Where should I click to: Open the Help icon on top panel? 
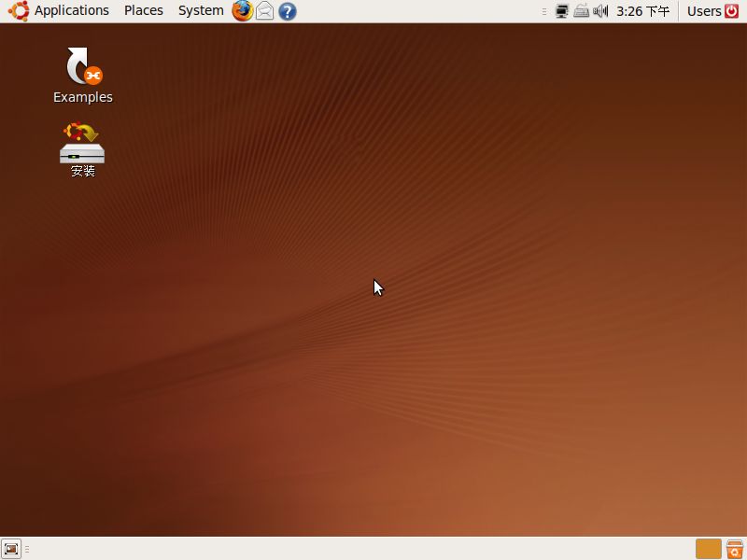[x=287, y=11]
